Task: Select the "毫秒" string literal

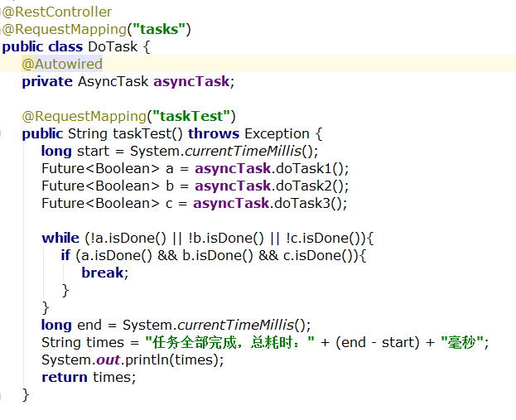Action: [x=462, y=343]
